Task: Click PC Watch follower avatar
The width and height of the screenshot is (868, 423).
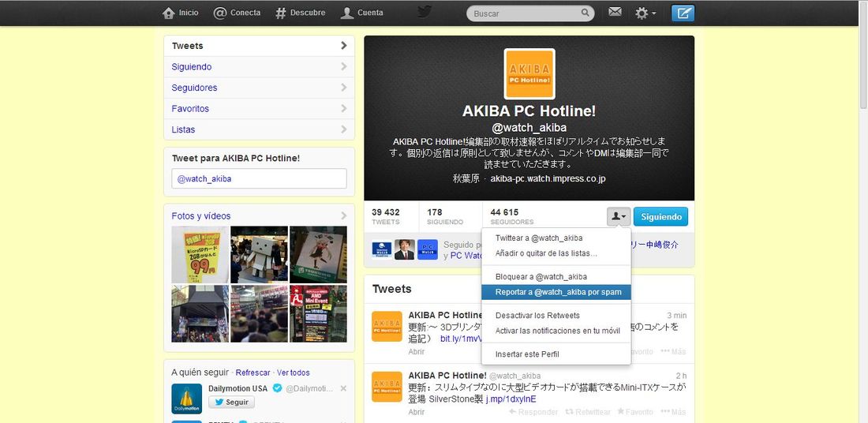Action: tap(428, 249)
